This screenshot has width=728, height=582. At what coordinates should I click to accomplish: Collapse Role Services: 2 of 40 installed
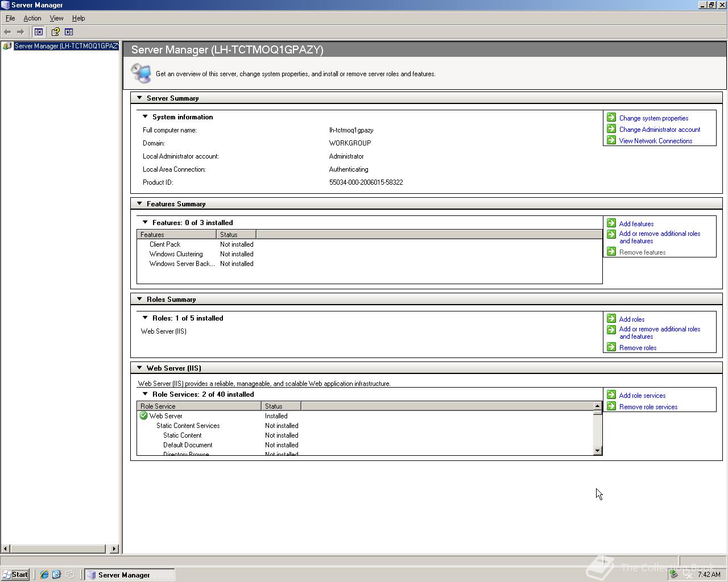pyautogui.click(x=145, y=394)
